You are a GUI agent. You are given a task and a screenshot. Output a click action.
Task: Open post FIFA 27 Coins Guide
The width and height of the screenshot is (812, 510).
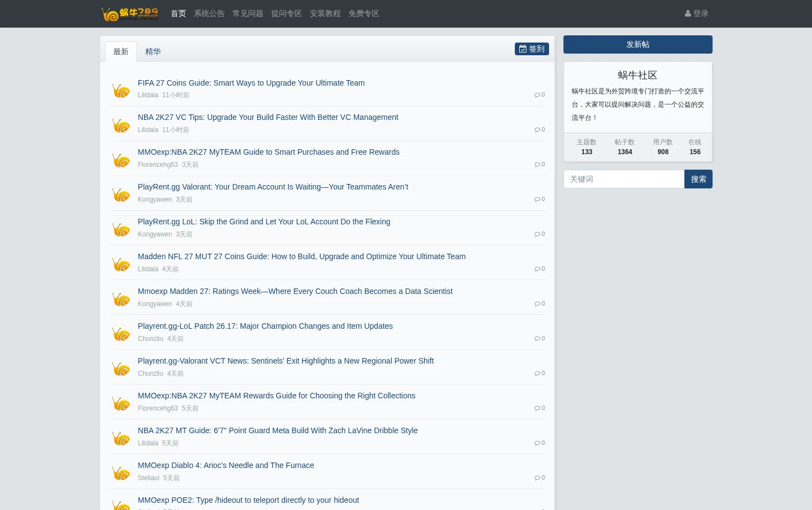point(251,83)
